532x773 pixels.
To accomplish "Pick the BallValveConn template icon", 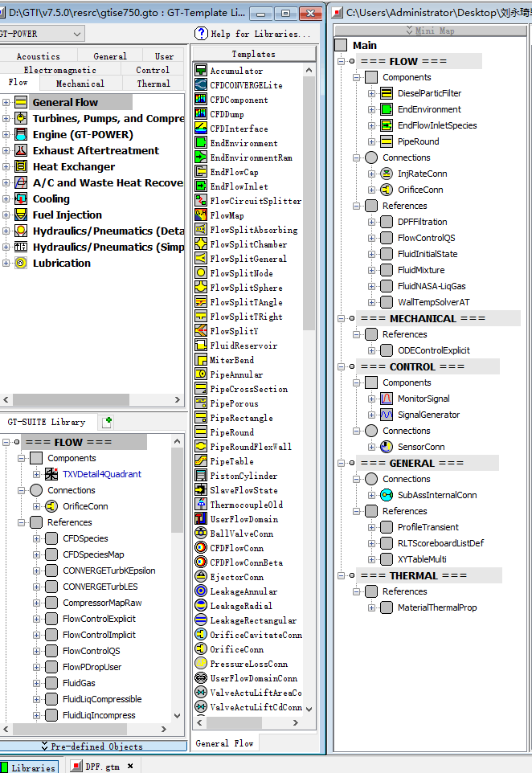I will pyautogui.click(x=201, y=533).
